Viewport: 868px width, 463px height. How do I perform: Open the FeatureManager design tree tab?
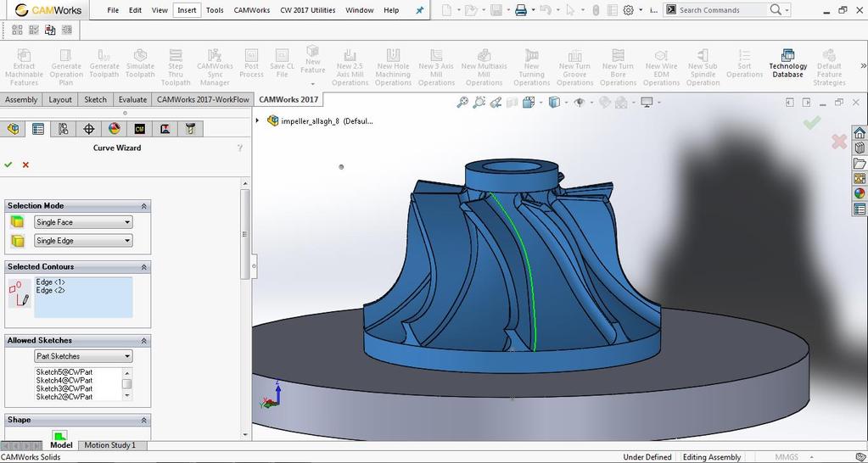tap(14, 129)
